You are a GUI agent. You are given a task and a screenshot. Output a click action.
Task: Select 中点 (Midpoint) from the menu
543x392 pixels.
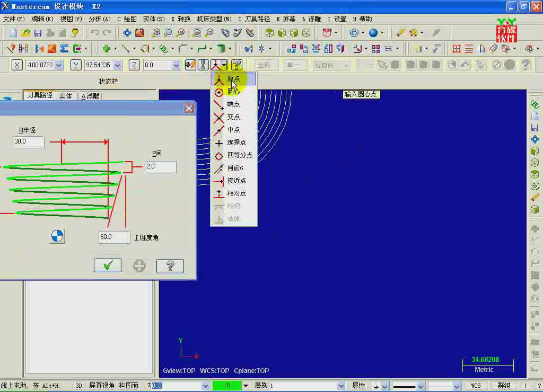pos(234,130)
